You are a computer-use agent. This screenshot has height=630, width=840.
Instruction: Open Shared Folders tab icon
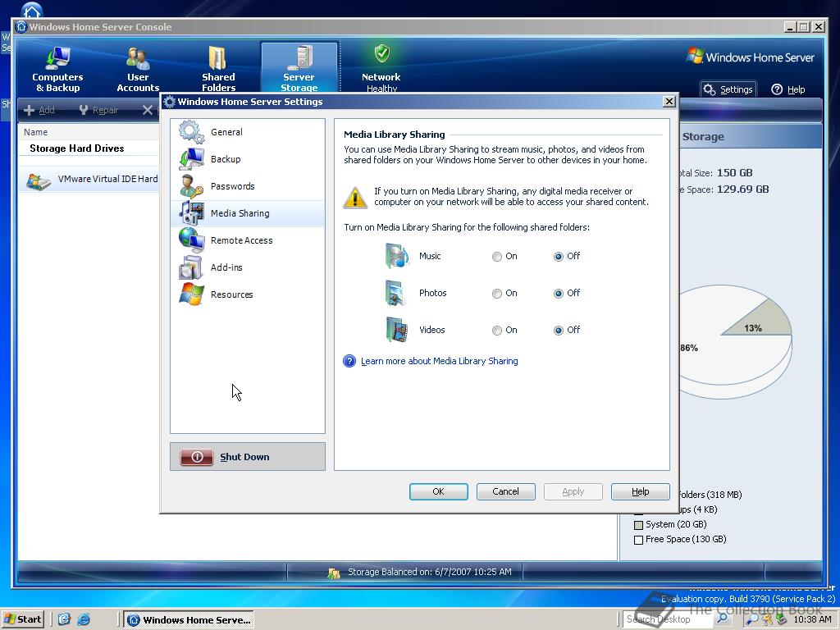217,58
